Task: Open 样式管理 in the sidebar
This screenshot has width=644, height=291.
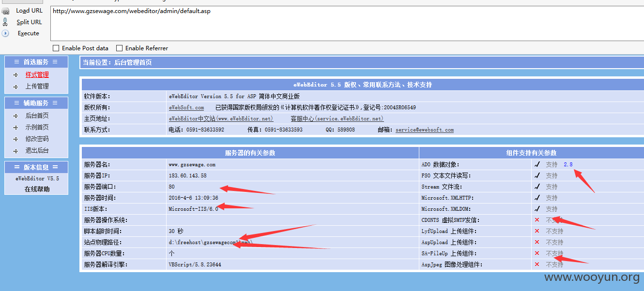Action: tap(37, 74)
